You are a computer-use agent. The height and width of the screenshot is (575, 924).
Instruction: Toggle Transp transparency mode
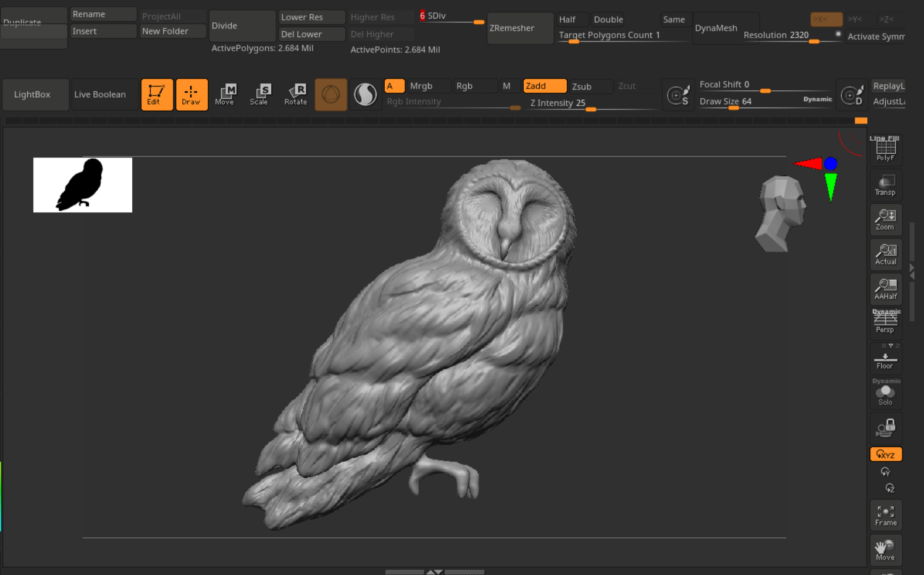pos(886,185)
